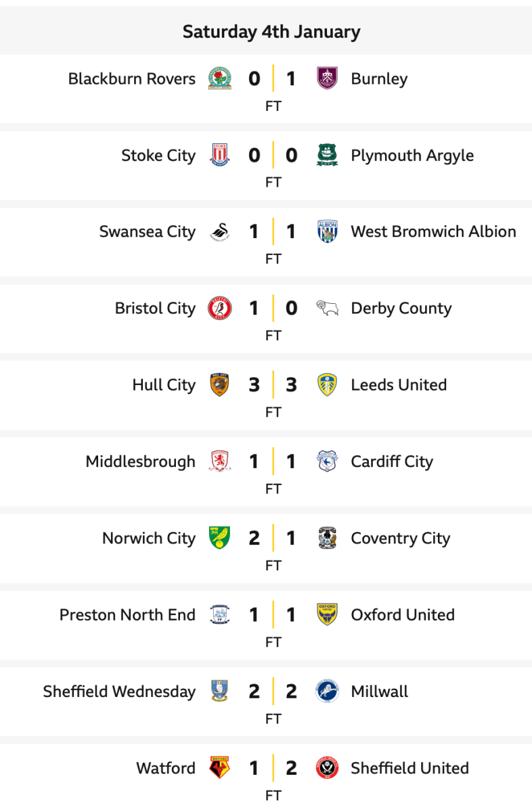Open the Preston North End team link
This screenshot has width=532, height=812.
[127, 614]
